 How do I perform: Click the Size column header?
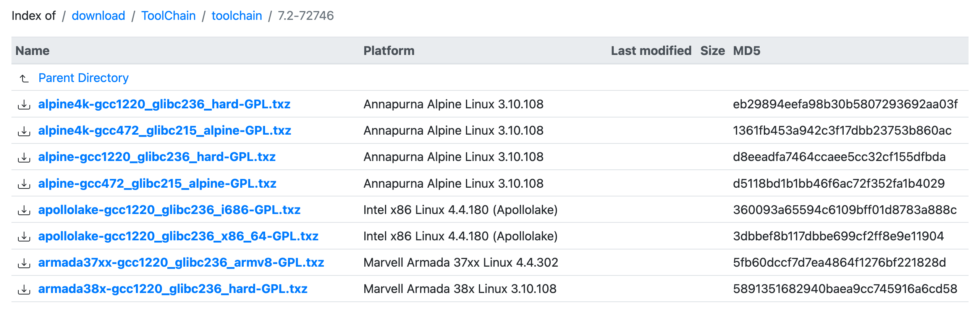[x=712, y=51]
